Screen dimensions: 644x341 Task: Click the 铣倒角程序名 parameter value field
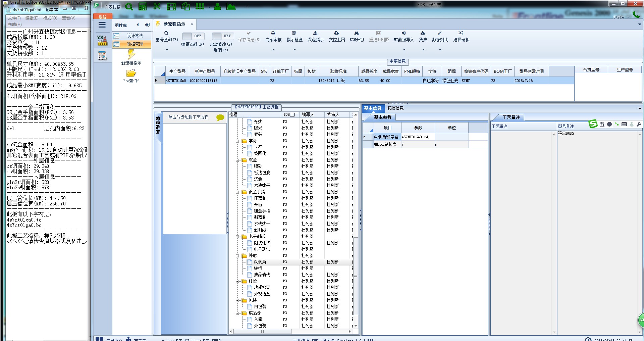click(x=418, y=137)
